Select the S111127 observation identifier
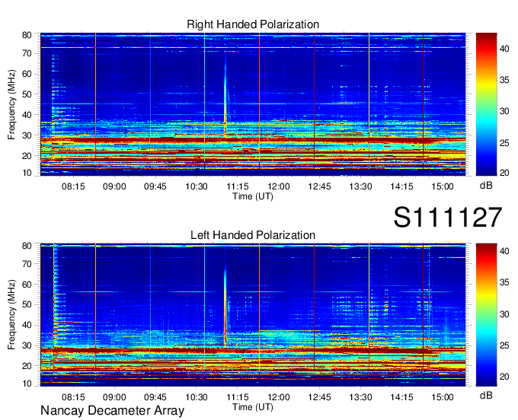518x420 pixels. (x=448, y=217)
